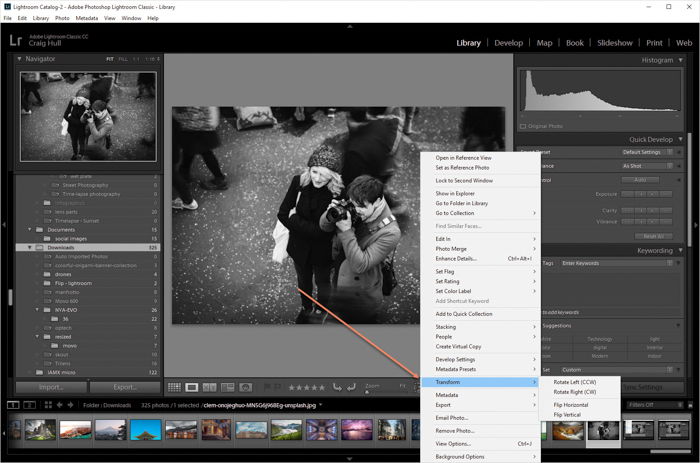The height and width of the screenshot is (463, 700).
Task: Open the Default Settings preset dropdown
Action: coord(647,152)
